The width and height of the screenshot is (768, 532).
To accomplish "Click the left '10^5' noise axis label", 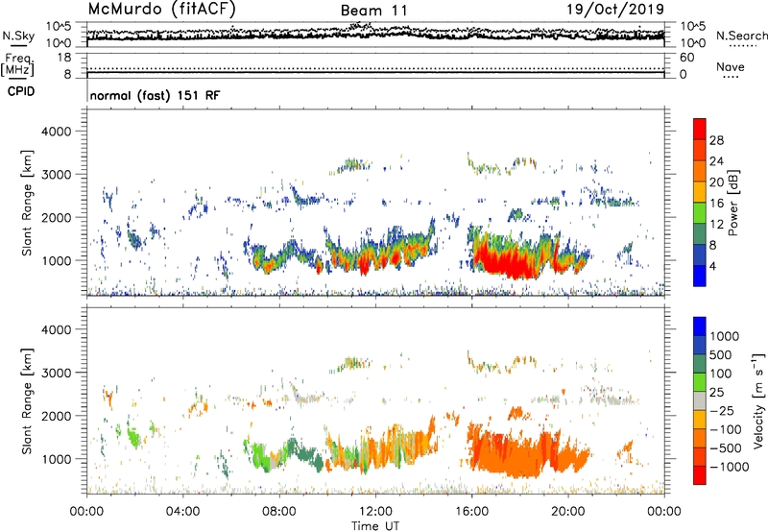I will [x=59, y=26].
